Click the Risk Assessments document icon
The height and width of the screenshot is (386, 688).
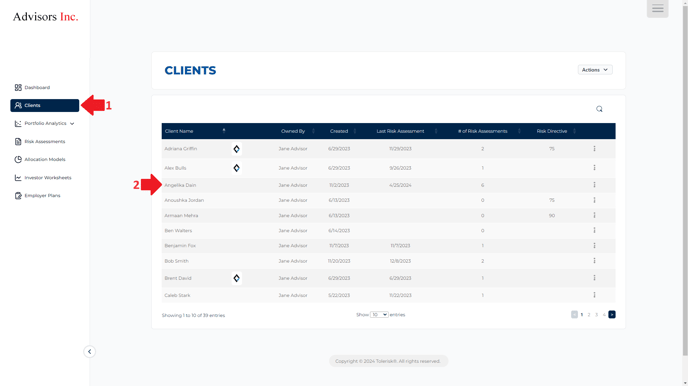click(18, 142)
